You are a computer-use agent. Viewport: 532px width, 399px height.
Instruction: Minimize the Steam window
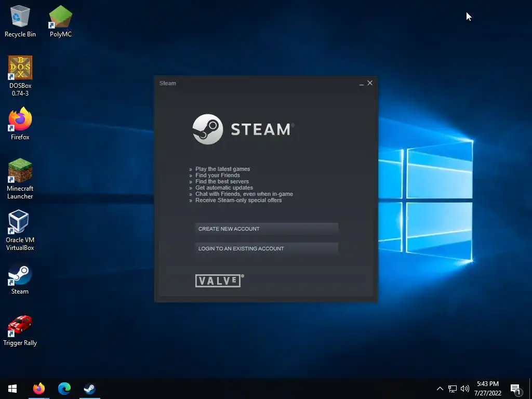[x=362, y=84]
